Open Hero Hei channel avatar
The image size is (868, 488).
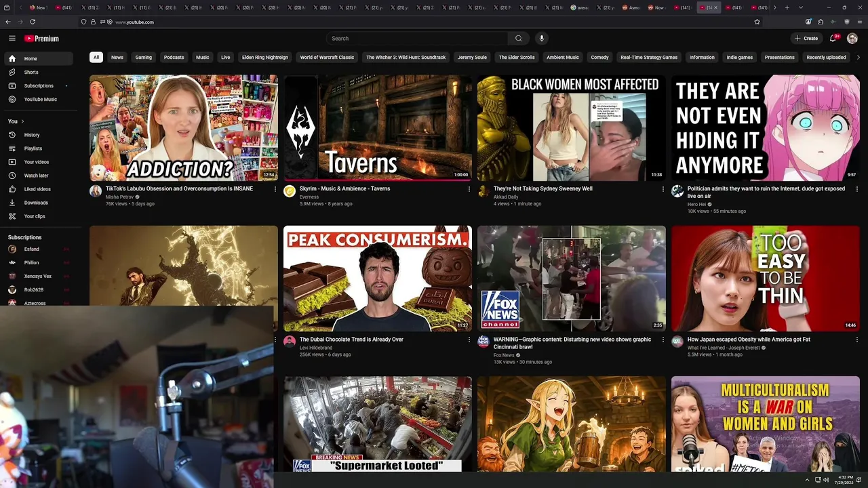coord(677,191)
